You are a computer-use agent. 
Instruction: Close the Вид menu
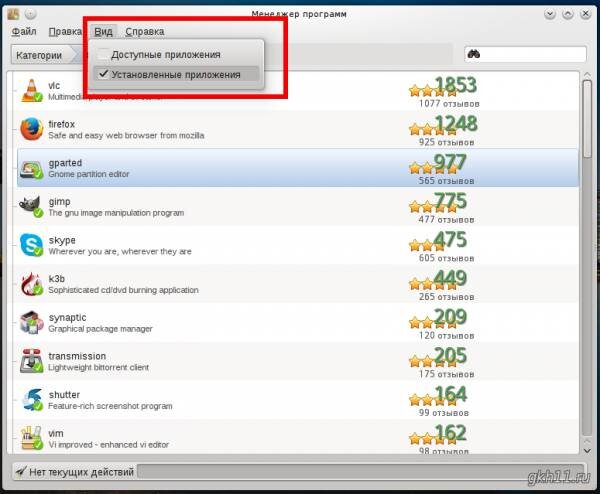click(x=103, y=31)
